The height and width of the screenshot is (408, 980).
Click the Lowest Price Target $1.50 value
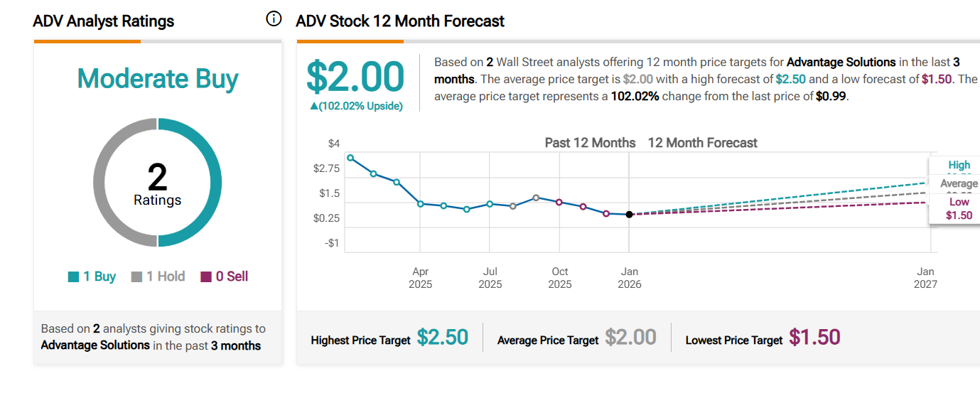[814, 338]
